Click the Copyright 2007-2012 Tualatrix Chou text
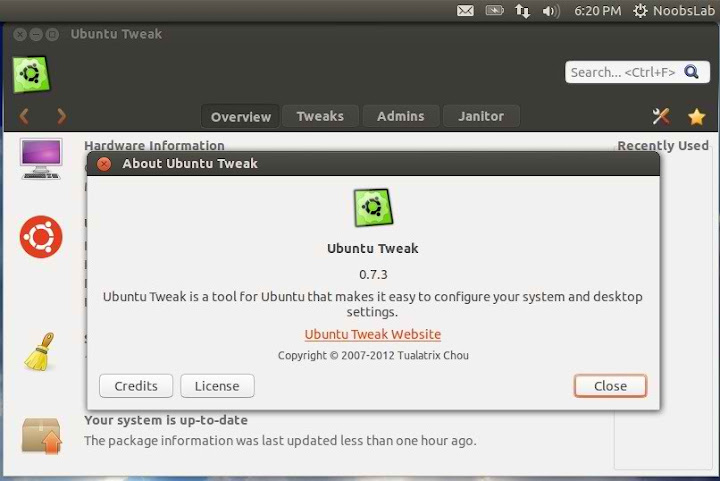Image resolution: width=720 pixels, height=481 pixels. click(373, 355)
